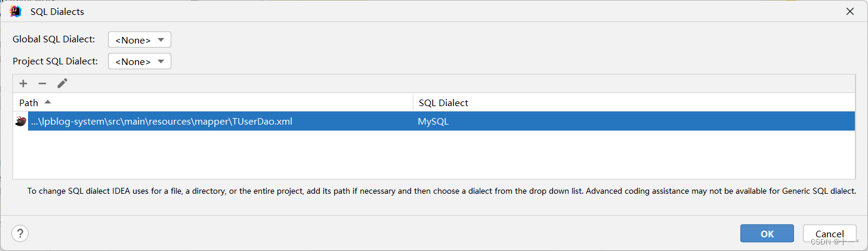Sort by the Path column header
The image size is (868, 251).
click(x=29, y=103)
